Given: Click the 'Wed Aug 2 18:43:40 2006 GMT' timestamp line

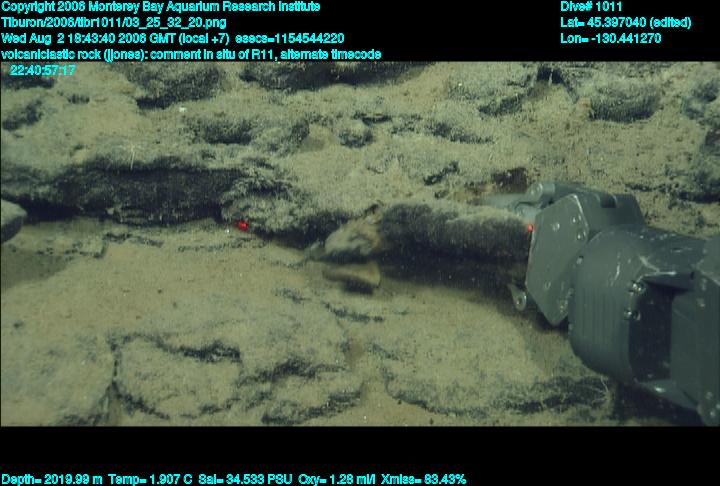Looking at the screenshot, I should click(x=173, y=38).
